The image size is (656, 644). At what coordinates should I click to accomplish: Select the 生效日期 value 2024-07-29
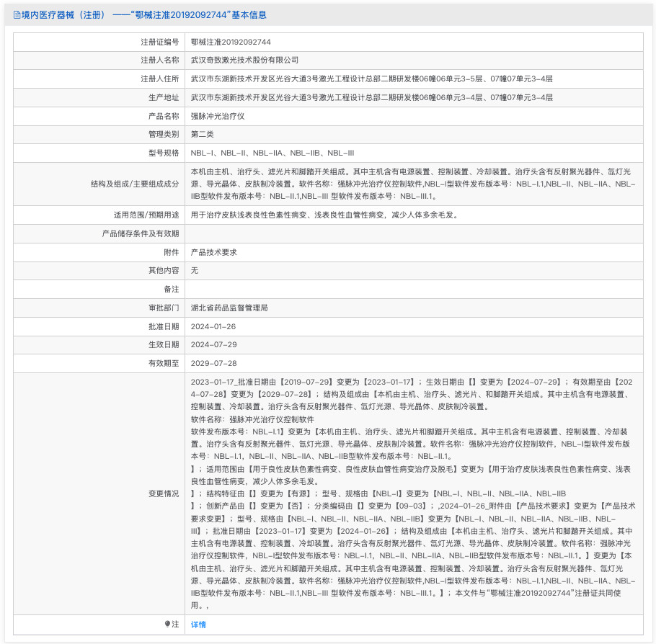point(211,344)
